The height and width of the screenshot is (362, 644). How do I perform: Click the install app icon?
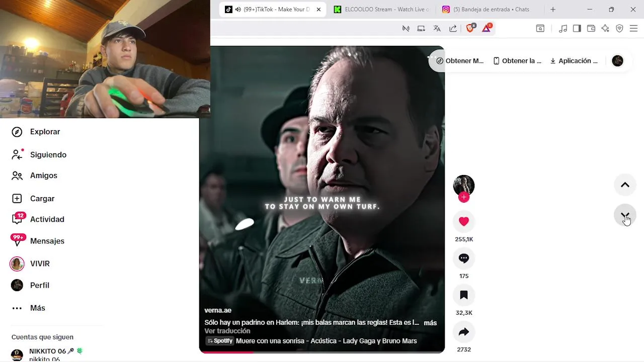point(421,29)
